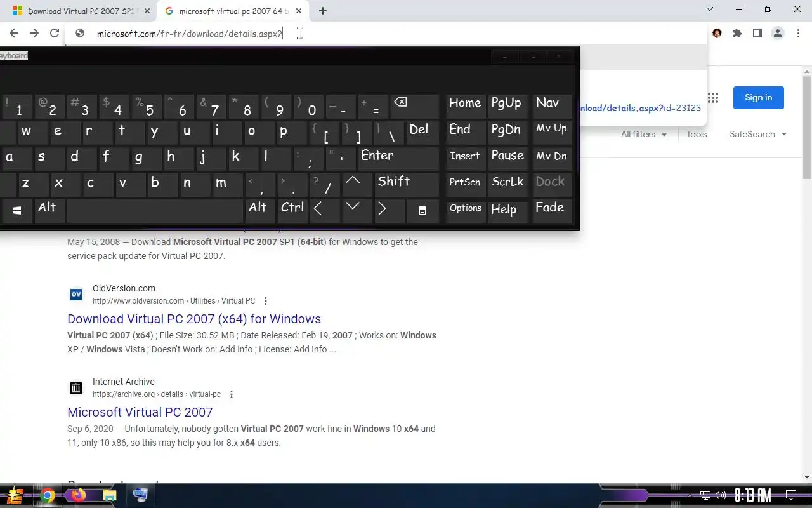The height and width of the screenshot is (508, 812).
Task: Open options menu for OldVersion.com result
Action: [x=266, y=301]
